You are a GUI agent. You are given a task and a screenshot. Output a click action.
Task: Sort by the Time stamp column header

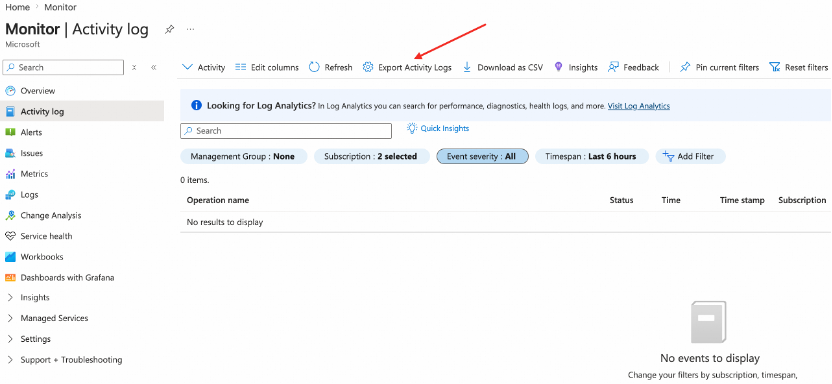[x=742, y=200]
